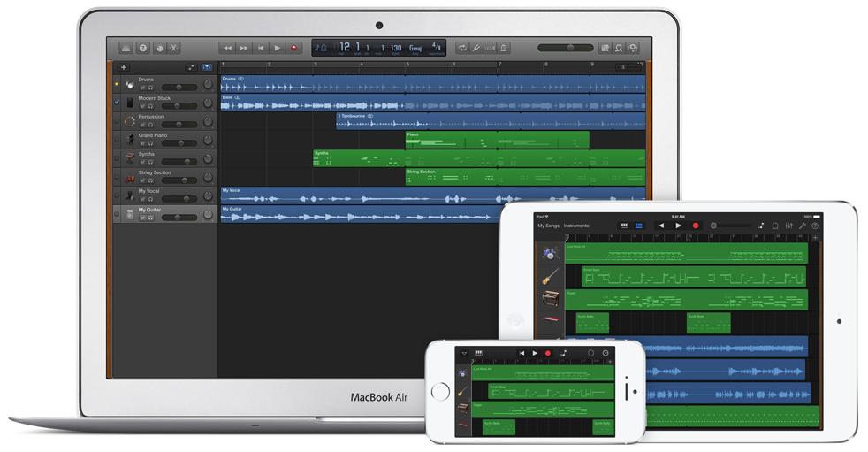
Task: Select the Drums track icon on the MacBook
Action: coord(130,84)
